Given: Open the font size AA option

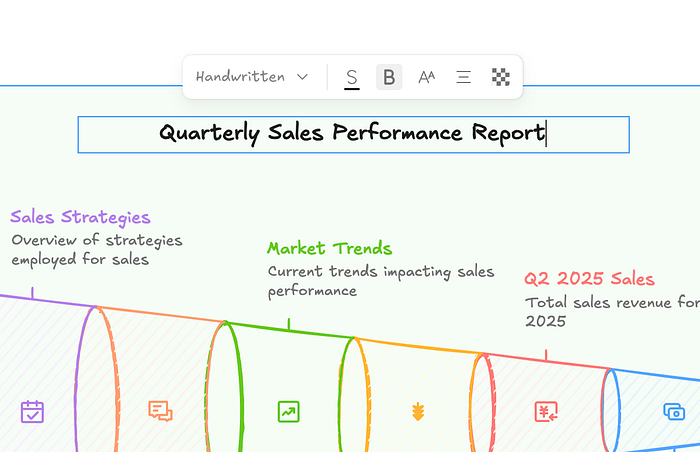Looking at the screenshot, I should point(426,77).
